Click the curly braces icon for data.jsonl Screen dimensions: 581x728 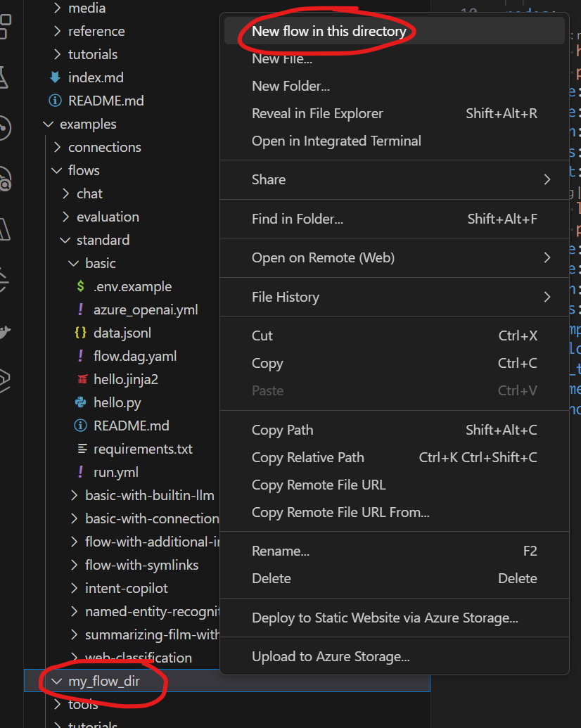[80, 333]
